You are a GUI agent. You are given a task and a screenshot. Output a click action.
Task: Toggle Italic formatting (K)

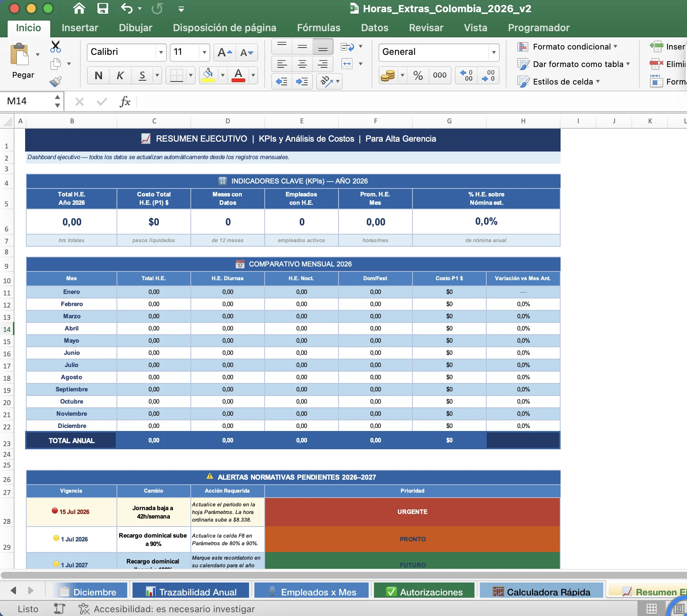(x=120, y=75)
